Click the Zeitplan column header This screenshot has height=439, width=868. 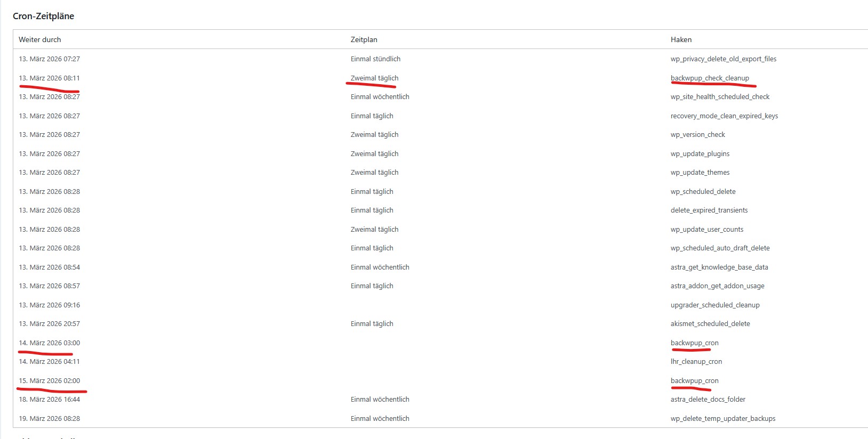pyautogui.click(x=364, y=39)
